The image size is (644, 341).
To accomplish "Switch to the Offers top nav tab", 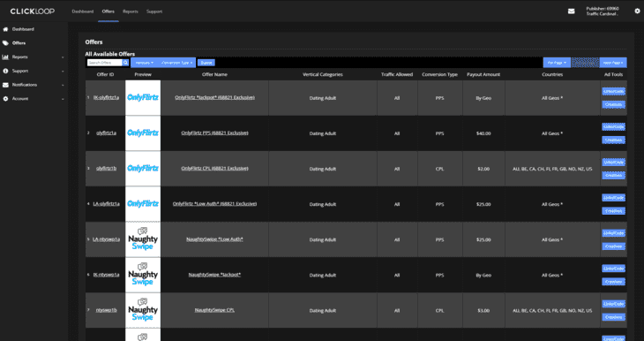I will (109, 11).
